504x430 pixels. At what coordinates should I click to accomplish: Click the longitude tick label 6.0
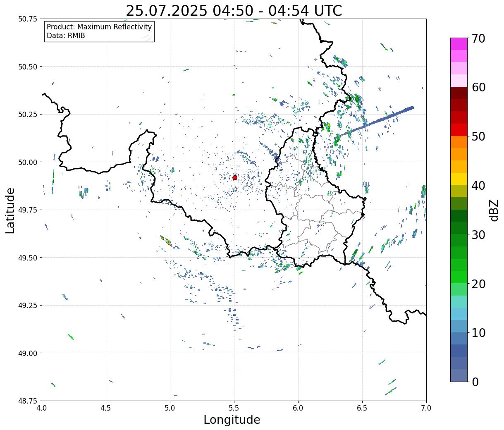click(298, 408)
